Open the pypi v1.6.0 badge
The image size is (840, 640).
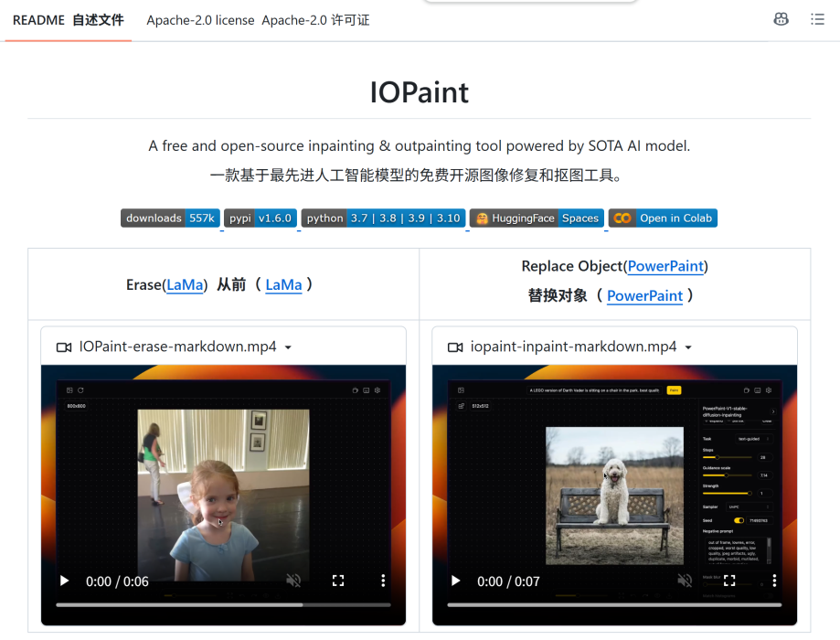(261, 219)
